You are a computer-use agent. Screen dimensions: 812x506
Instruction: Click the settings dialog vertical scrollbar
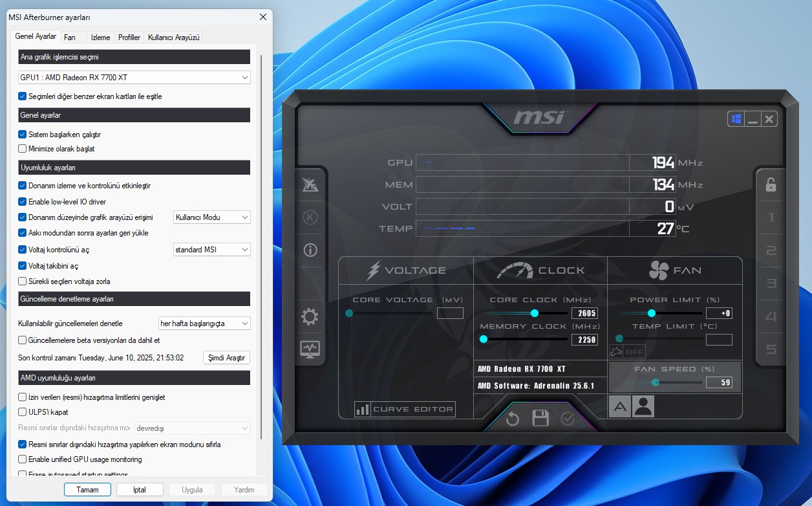pos(261,246)
